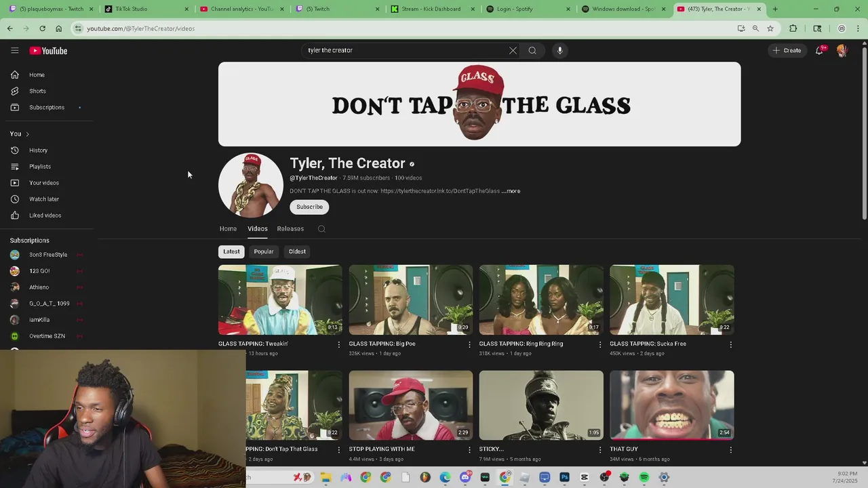
Task: Open browser extensions puzzle icon
Action: pos(793,28)
